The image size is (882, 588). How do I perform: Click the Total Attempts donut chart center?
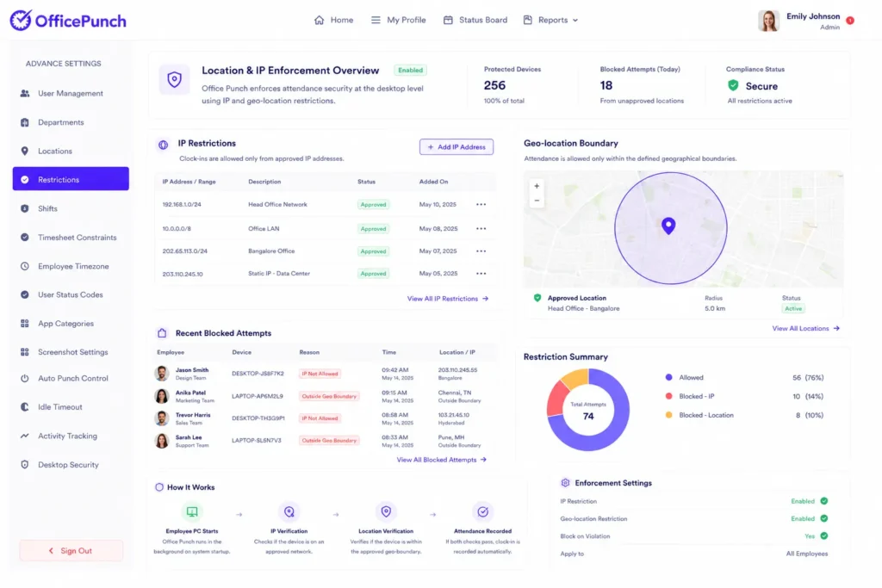click(x=587, y=411)
